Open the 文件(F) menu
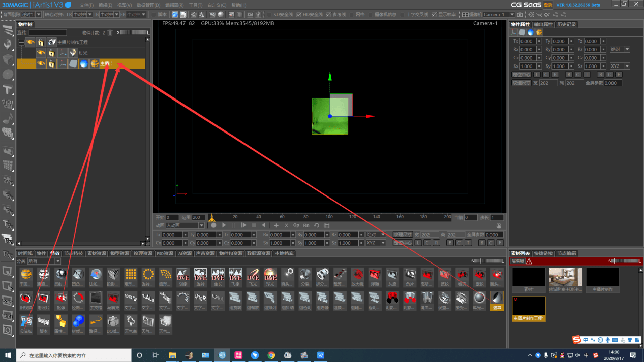The width and height of the screenshot is (644, 362). pyautogui.click(x=86, y=5)
